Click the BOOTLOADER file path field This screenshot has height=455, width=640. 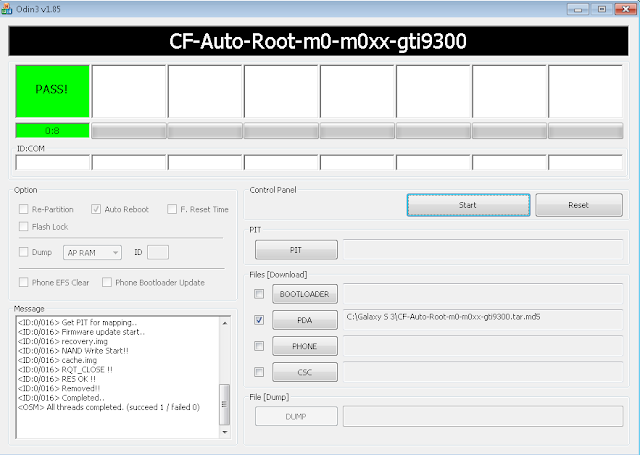(483, 294)
